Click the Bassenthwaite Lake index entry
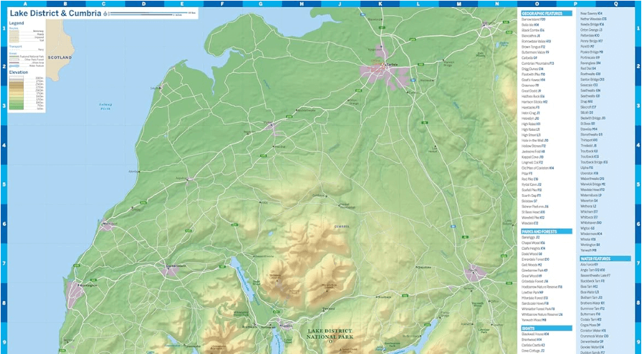Viewport: 644px width, 354px height. tap(595, 275)
